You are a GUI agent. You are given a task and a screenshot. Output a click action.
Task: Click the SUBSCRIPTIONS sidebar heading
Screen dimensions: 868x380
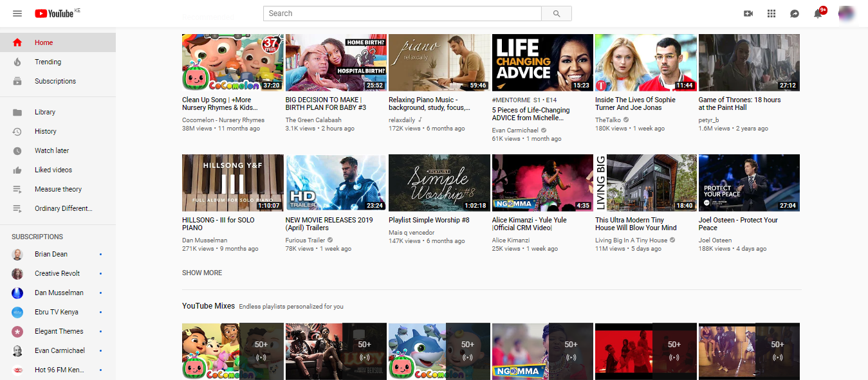click(x=37, y=237)
